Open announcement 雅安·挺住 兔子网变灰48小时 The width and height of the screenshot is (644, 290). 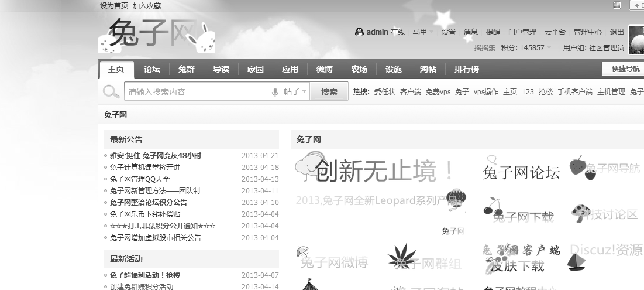tap(155, 156)
